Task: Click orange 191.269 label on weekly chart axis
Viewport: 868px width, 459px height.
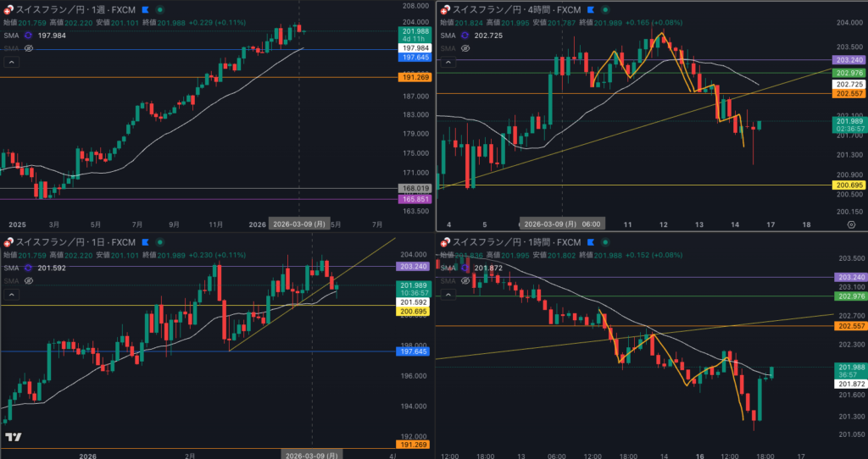Action: (414, 77)
